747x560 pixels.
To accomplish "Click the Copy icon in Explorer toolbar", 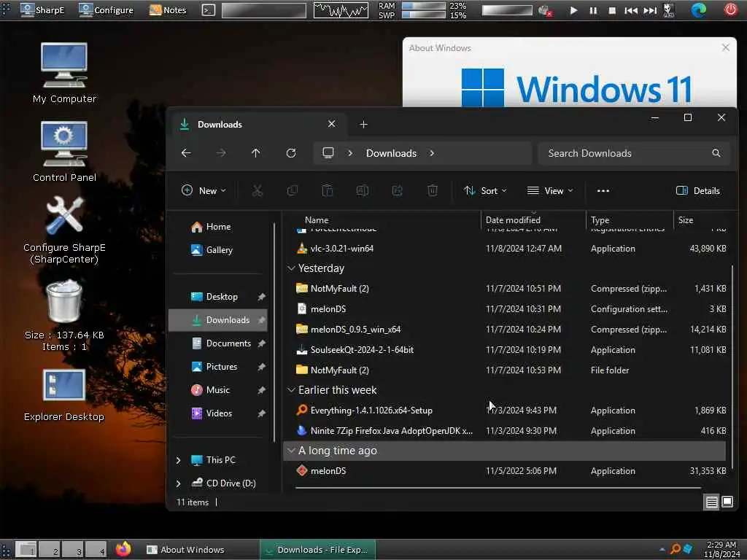I will coord(292,190).
